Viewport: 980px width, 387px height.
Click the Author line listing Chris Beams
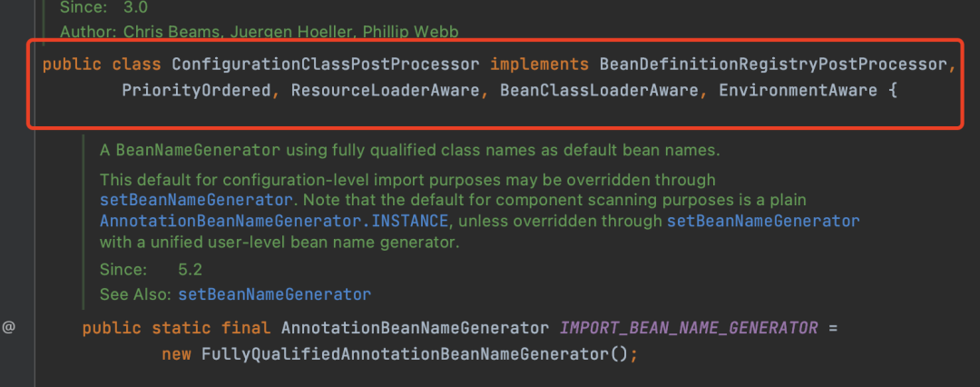pyautogui.click(x=264, y=31)
